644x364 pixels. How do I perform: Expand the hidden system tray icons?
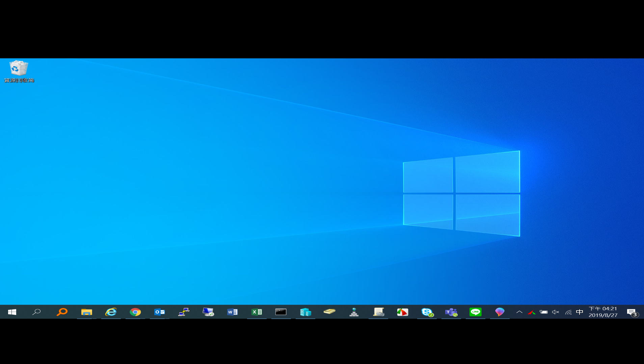519,312
